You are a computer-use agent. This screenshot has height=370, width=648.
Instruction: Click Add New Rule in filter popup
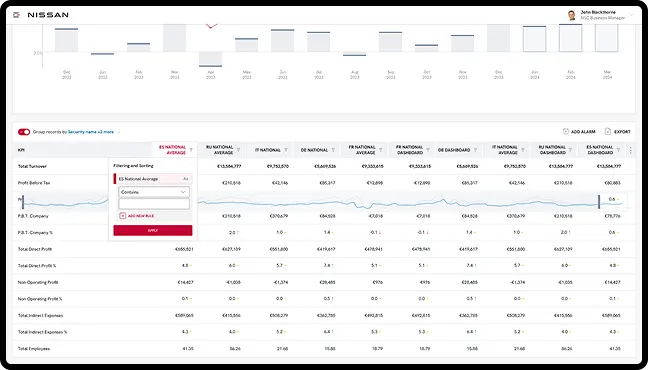(137, 216)
